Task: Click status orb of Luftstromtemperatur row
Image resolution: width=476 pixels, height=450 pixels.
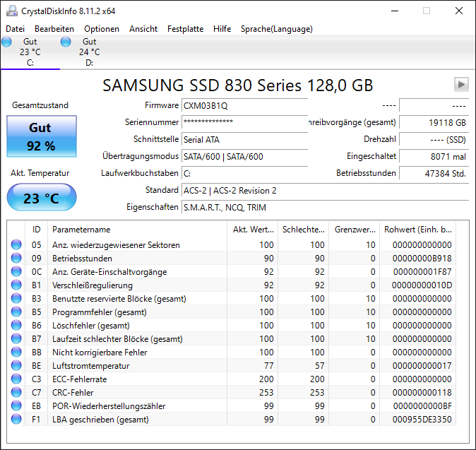Action: point(16,366)
